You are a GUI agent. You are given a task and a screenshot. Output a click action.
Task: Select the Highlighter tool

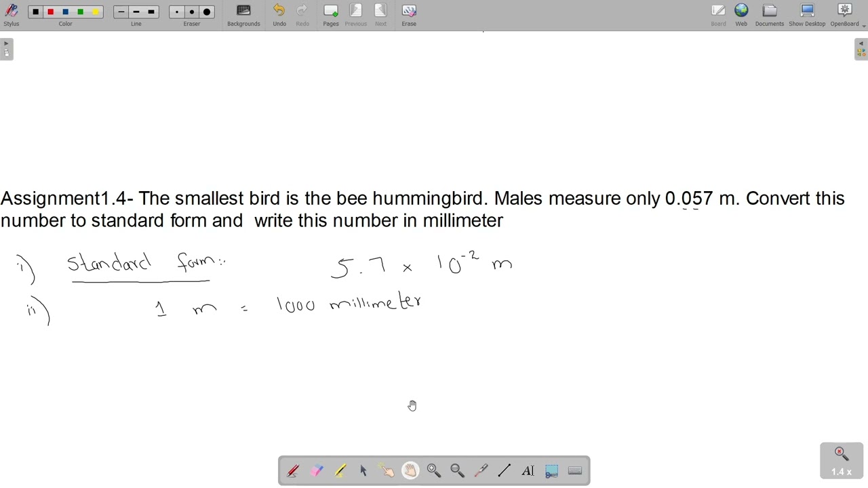click(340, 471)
